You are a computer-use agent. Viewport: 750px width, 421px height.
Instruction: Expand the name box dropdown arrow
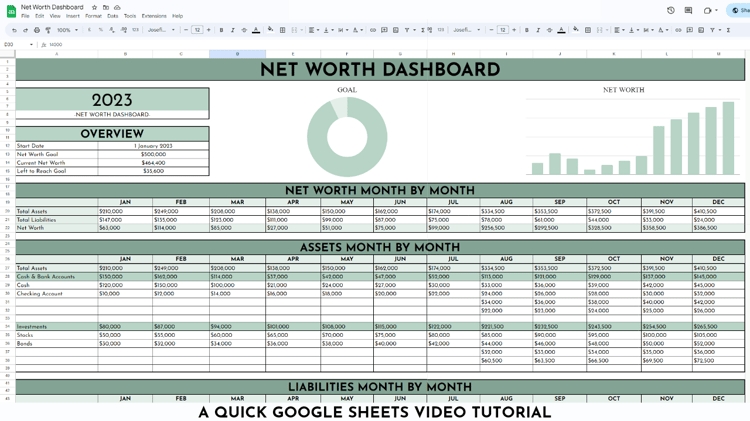click(31, 44)
